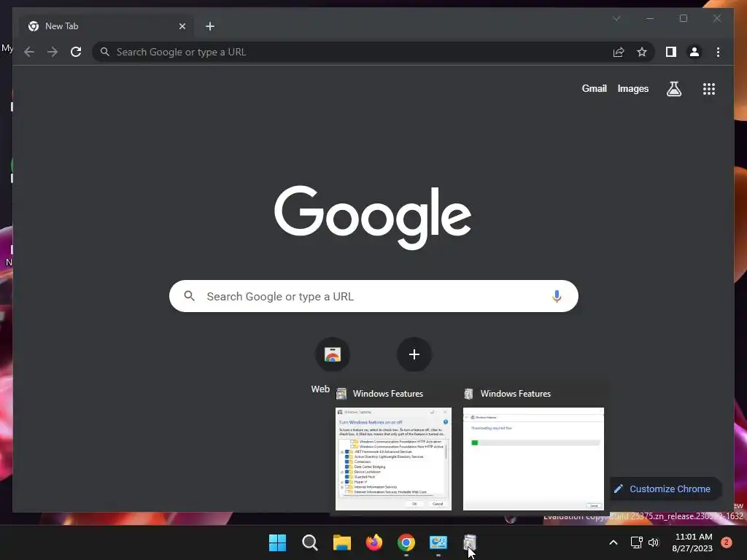Open the Chrome profile icon
Image resolution: width=747 pixels, height=560 pixels.
[694, 52]
